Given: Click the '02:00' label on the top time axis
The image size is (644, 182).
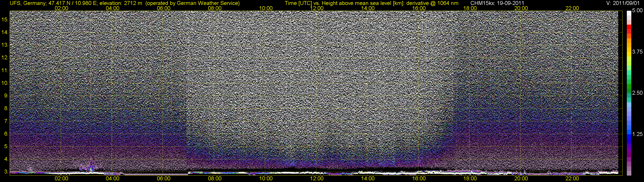Looking at the screenshot, I should click(x=61, y=8).
